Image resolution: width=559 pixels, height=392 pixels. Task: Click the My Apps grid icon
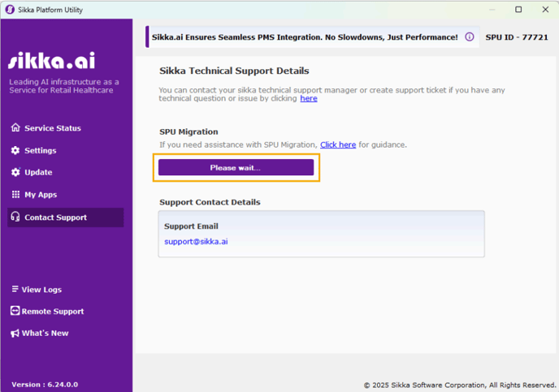point(15,195)
